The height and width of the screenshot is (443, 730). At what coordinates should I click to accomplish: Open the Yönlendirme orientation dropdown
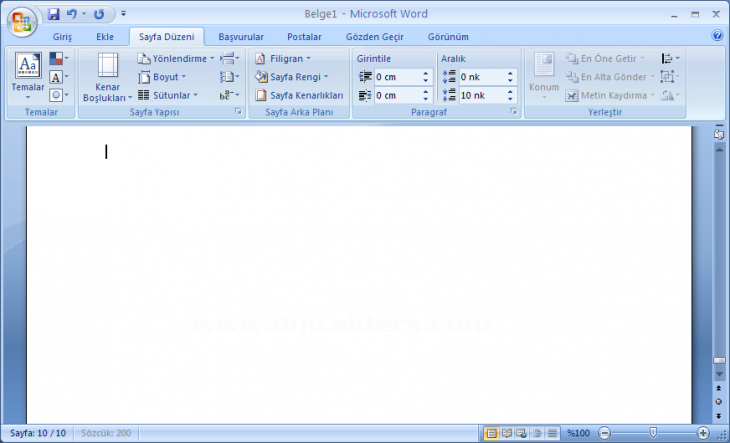[176, 59]
